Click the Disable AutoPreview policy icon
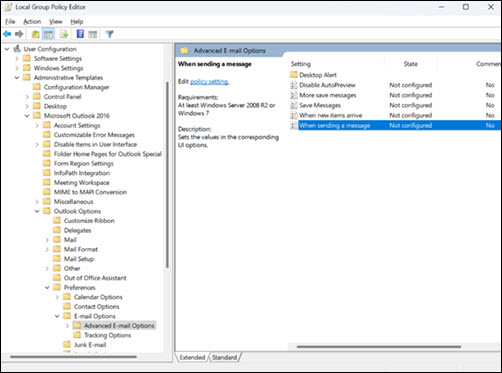The width and height of the screenshot is (502, 373). click(293, 85)
